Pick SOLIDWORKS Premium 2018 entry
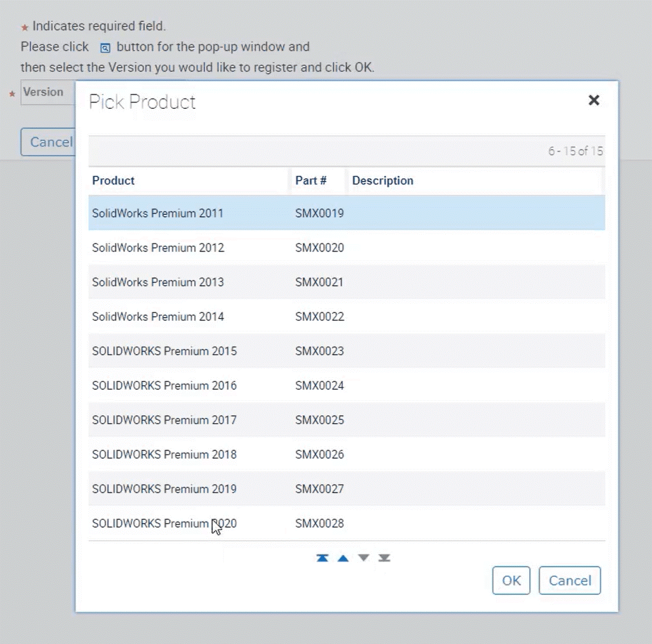 click(x=164, y=454)
